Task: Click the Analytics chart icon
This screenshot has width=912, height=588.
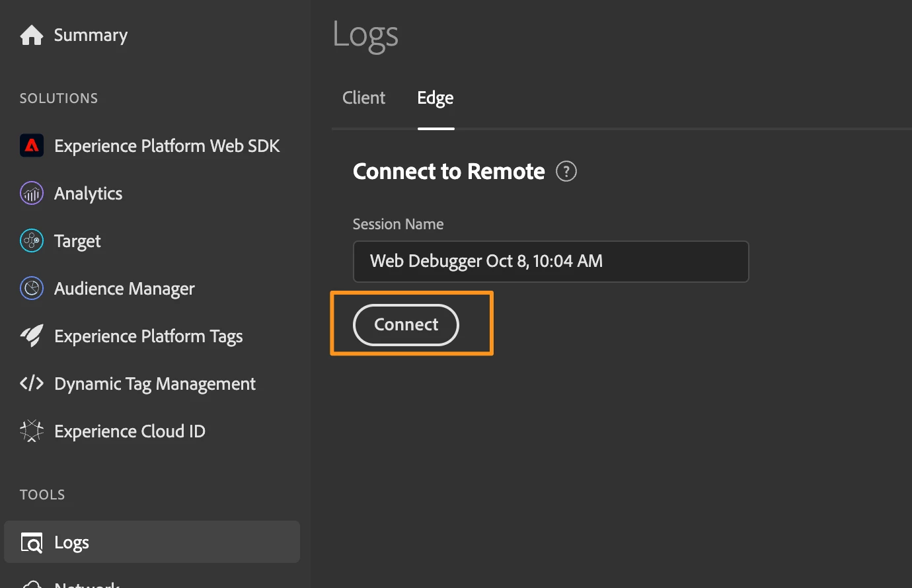Action: pos(32,194)
